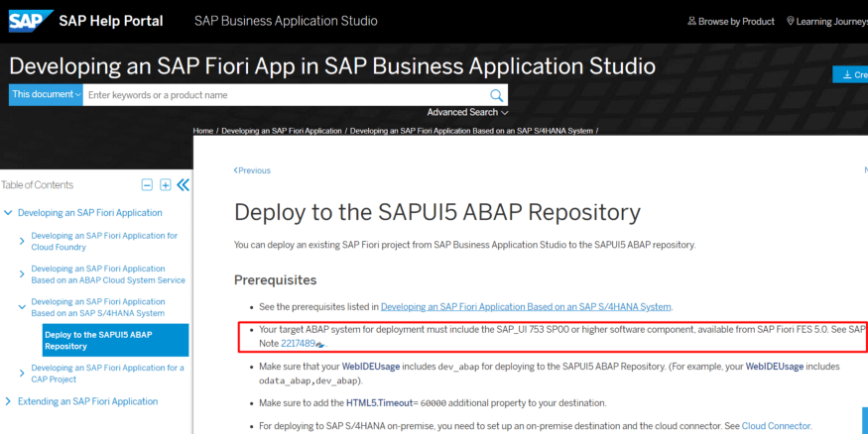Viewport: 868px width, 434px height.
Task: Collapse Developing an SAP Fiori Application node
Action: click(x=8, y=213)
